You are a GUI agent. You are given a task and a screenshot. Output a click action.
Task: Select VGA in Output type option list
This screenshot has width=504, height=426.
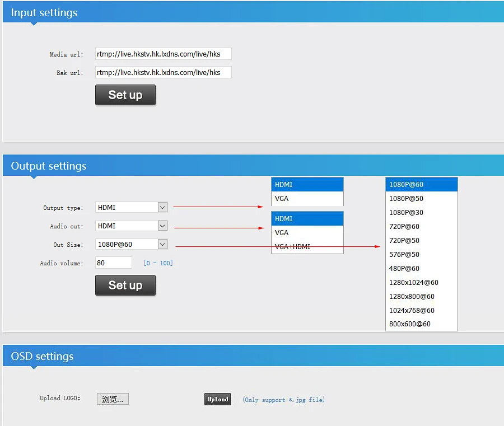click(x=307, y=199)
